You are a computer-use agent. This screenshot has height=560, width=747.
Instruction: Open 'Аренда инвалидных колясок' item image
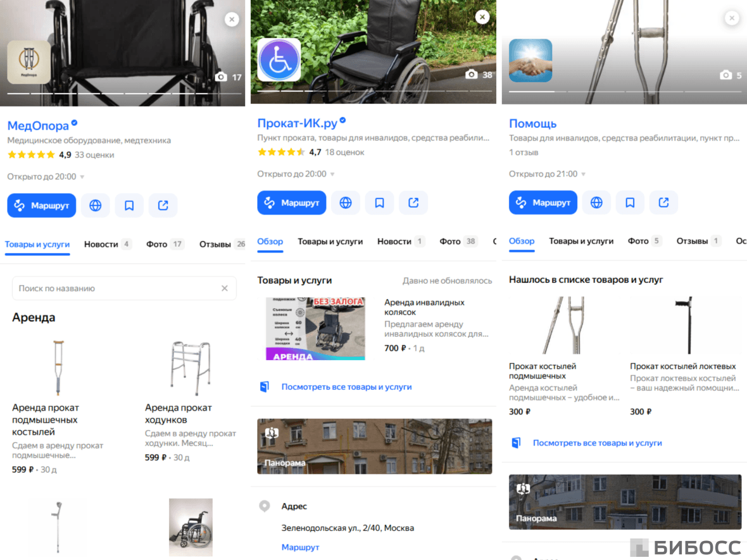click(x=315, y=328)
